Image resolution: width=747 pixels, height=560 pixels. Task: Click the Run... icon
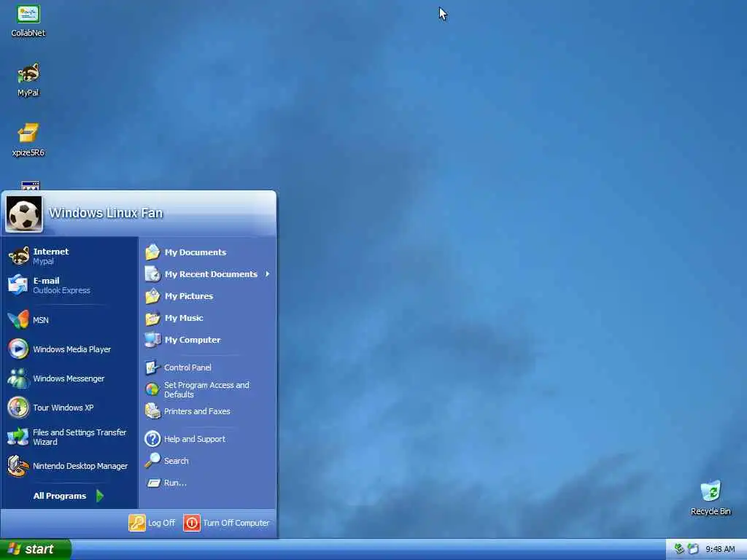click(x=153, y=483)
